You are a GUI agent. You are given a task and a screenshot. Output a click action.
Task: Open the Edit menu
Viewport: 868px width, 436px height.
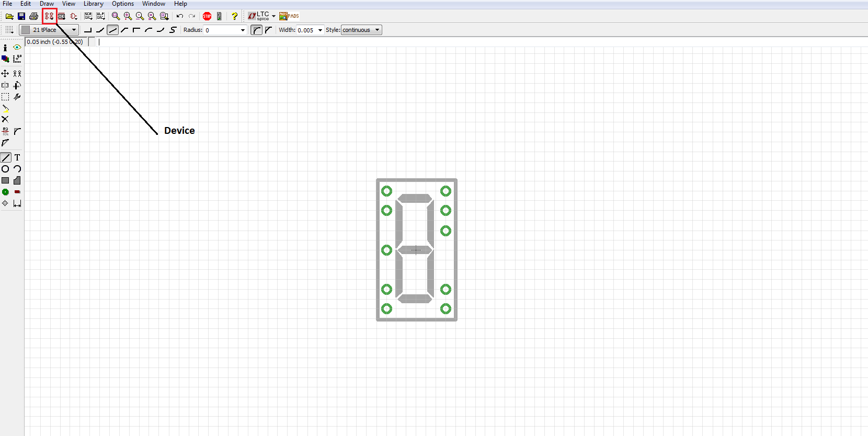point(26,4)
